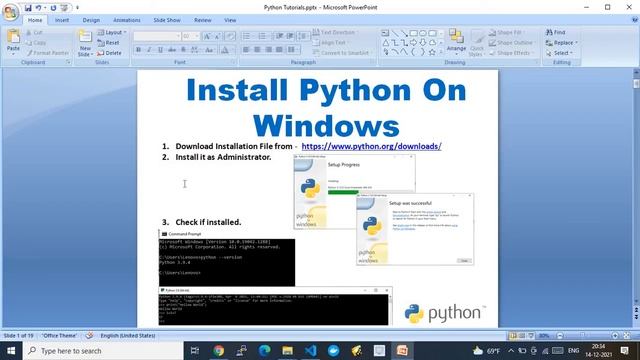The image size is (640, 360).
Task: Switch to the View tab
Action: [230, 20]
